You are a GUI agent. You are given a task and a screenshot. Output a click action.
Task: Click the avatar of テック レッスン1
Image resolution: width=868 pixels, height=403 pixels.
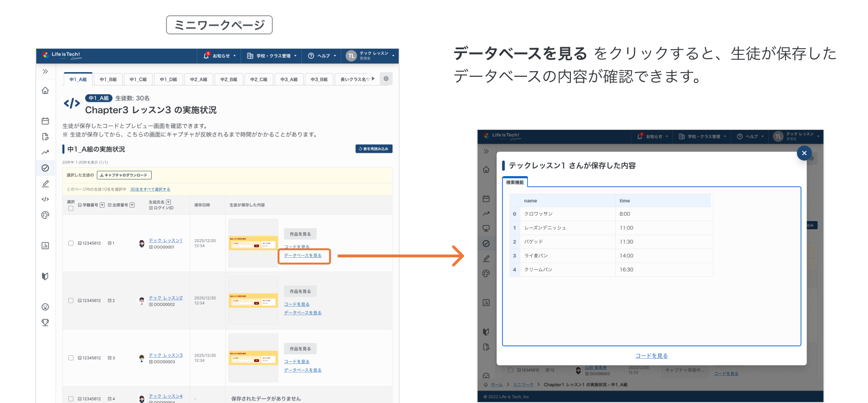[x=142, y=244]
